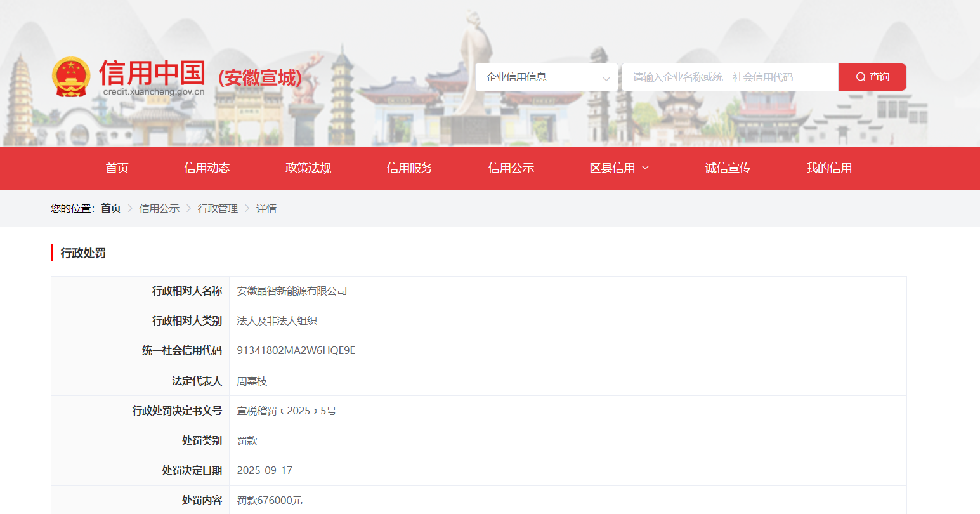Select 政策法规 from the red navigation bar
980x514 pixels.
pos(308,168)
